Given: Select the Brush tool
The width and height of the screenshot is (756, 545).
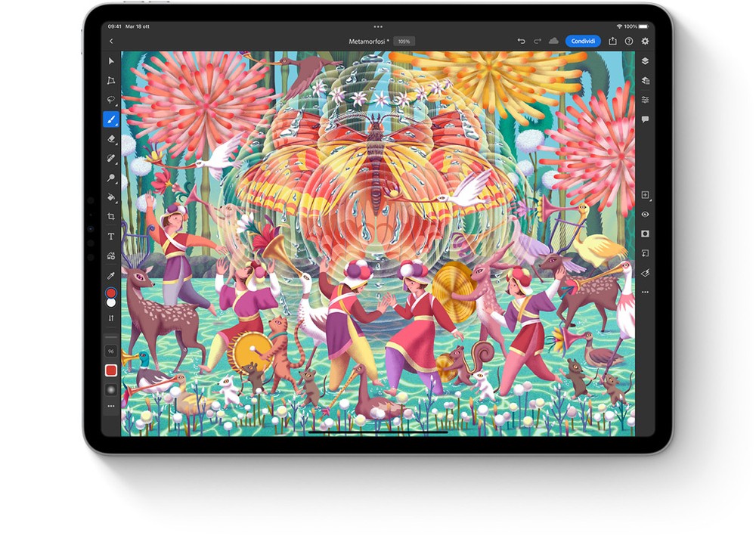Looking at the screenshot, I should tap(111, 119).
